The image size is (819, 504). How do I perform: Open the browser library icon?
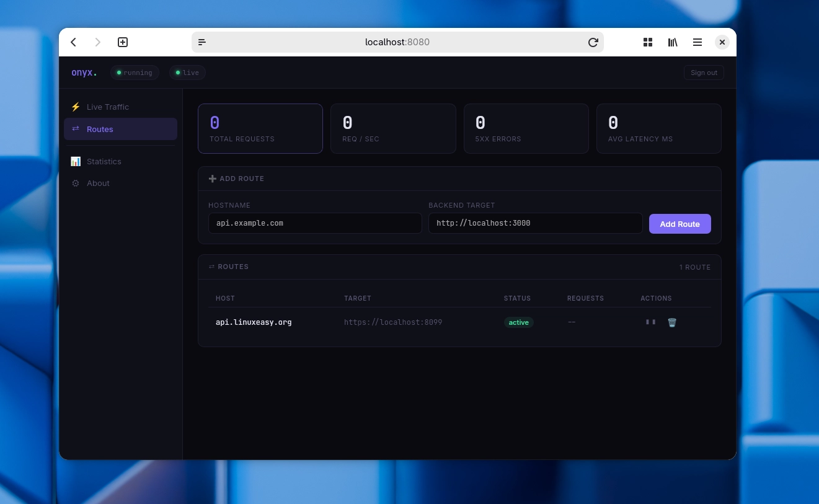pyautogui.click(x=673, y=42)
